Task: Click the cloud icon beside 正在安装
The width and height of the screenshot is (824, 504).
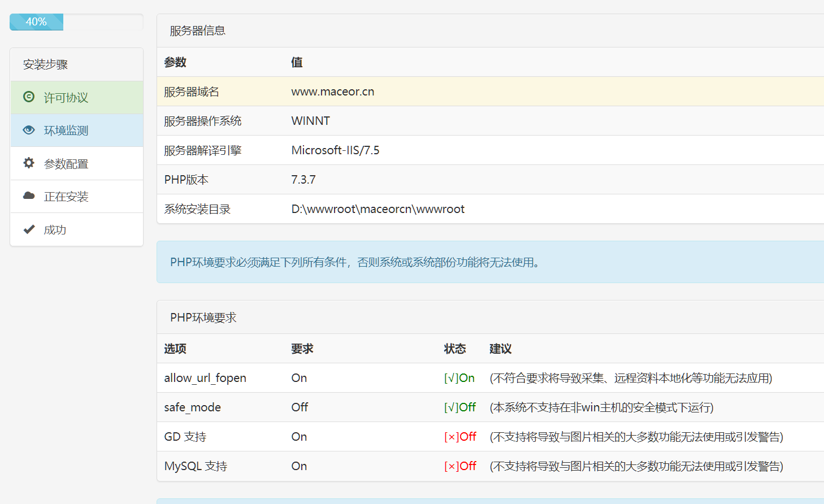Action: point(29,195)
